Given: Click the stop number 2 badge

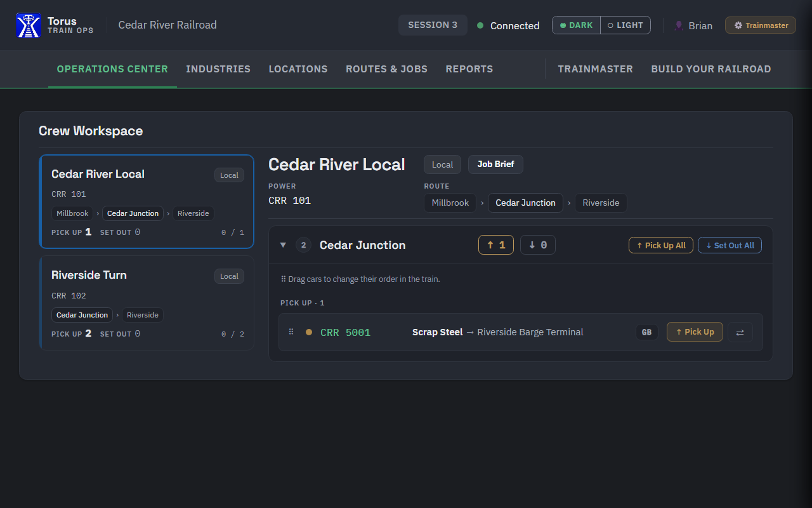Looking at the screenshot, I should 303,245.
